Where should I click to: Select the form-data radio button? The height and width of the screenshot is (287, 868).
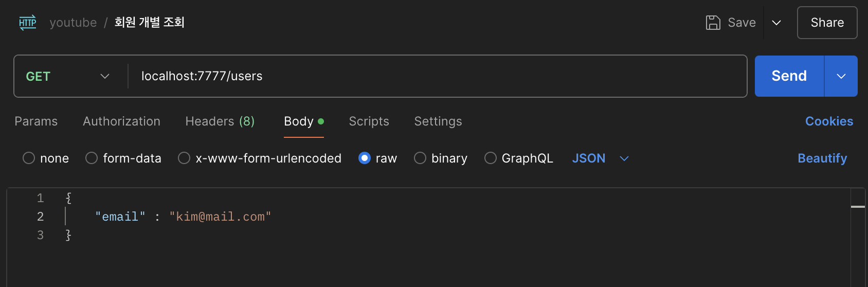(x=92, y=158)
